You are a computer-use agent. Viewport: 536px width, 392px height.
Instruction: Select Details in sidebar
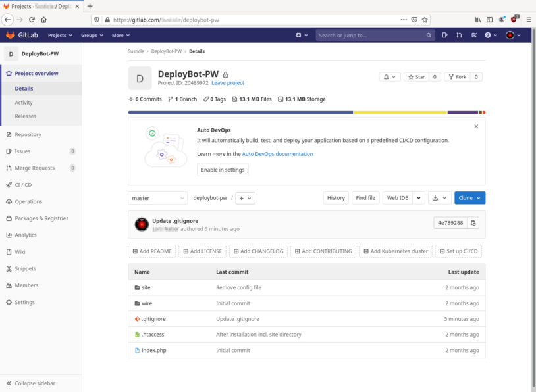24,89
